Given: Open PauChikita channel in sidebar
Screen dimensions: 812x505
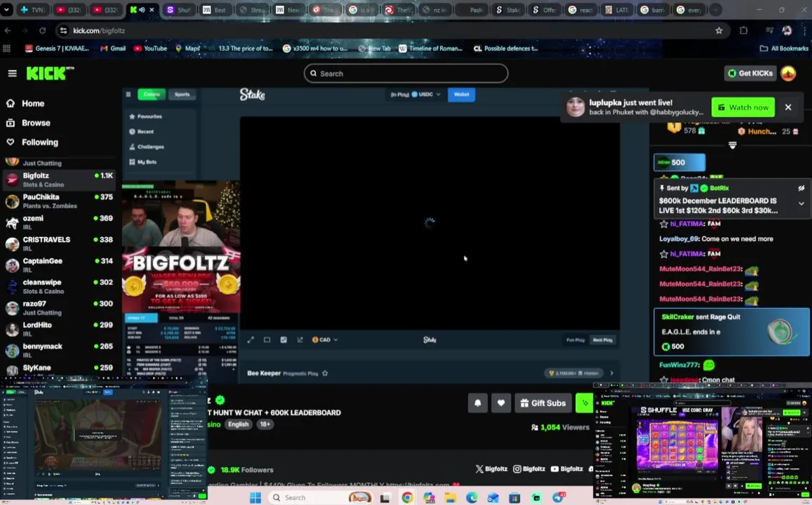Looking at the screenshot, I should point(59,201).
